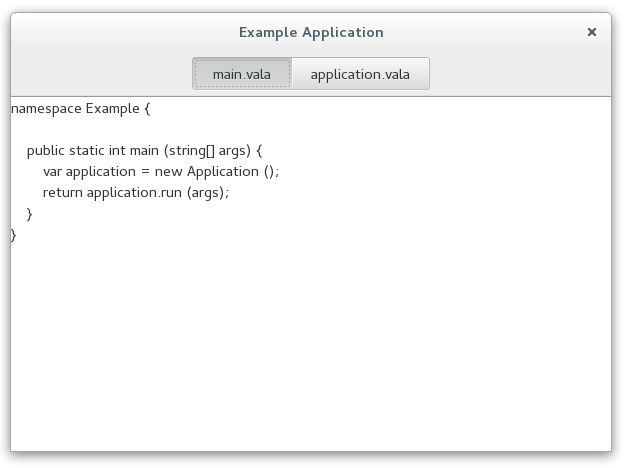
Task: Switch to the application.vala tab
Action: click(x=361, y=74)
